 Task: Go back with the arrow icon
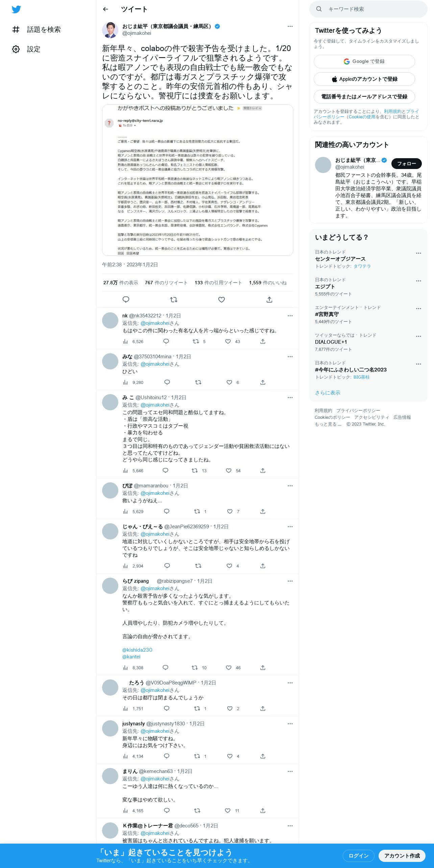pyautogui.click(x=105, y=9)
